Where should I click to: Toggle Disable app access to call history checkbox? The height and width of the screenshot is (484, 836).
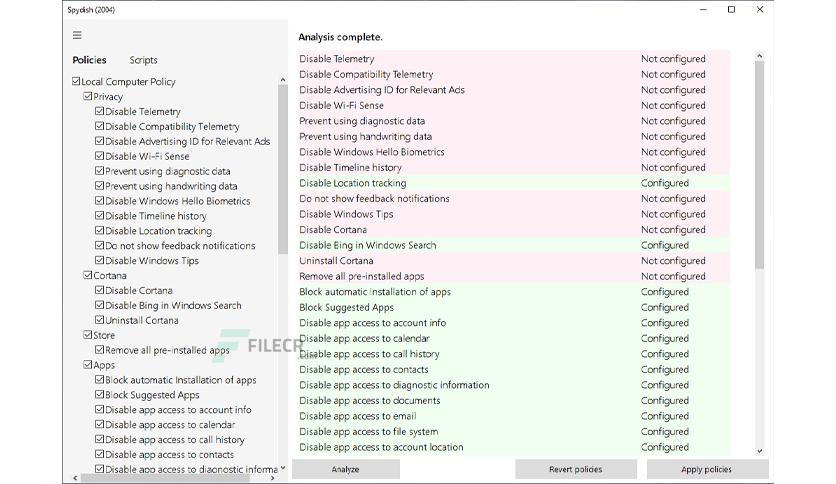coord(99,439)
